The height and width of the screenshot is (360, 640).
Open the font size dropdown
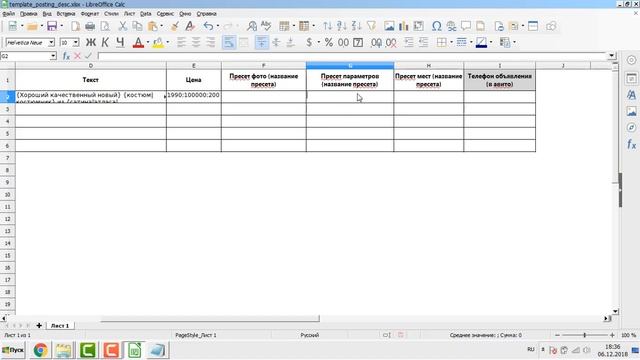point(76,42)
